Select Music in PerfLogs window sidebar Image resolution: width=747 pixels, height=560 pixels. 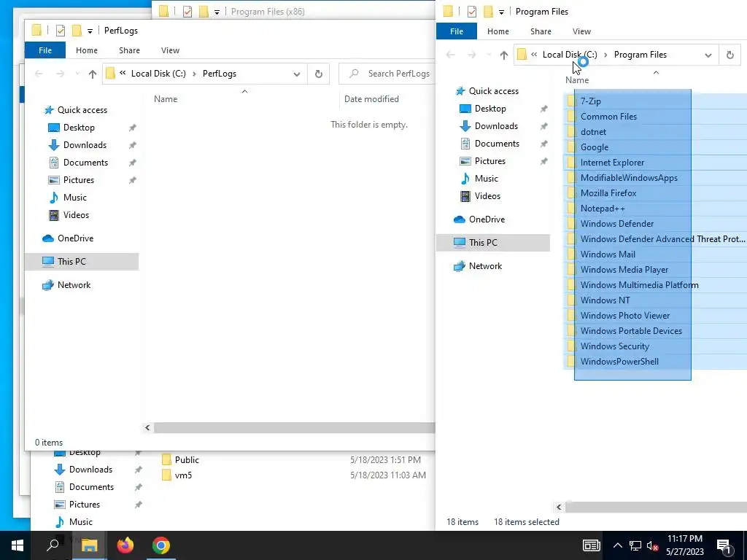click(75, 198)
